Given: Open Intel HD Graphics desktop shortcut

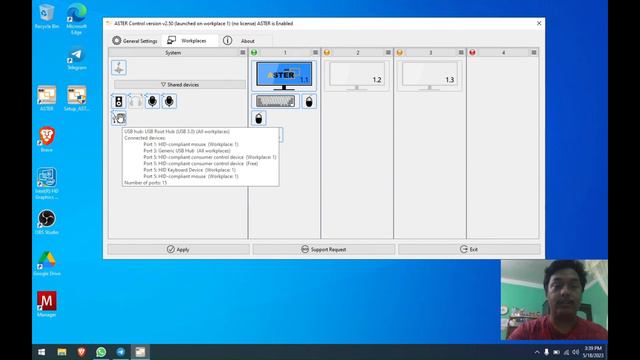Looking at the screenshot, I should pos(47,183).
